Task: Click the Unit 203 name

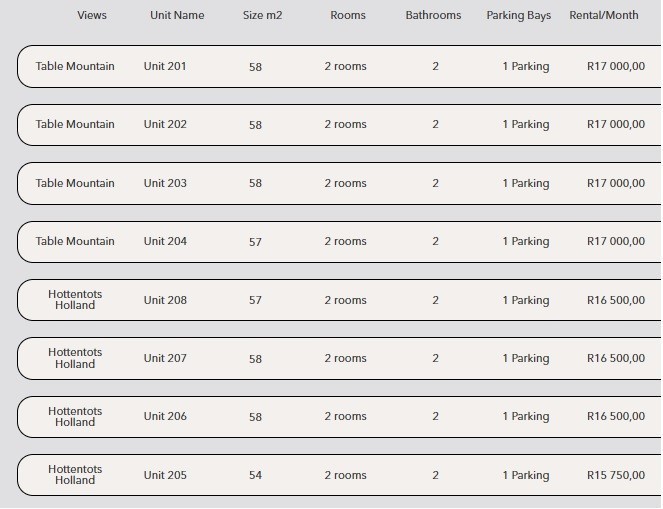Action: [x=165, y=183]
